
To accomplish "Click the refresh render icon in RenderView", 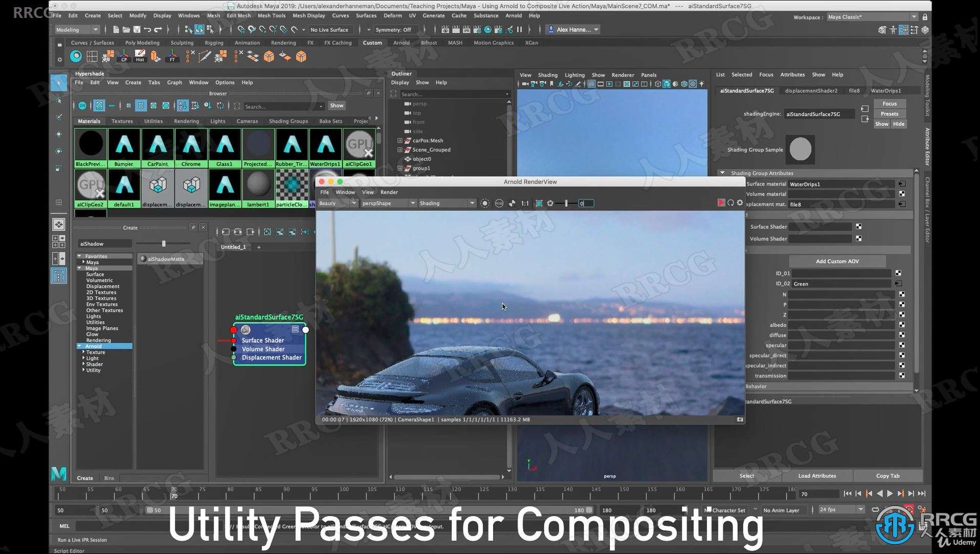I will [x=731, y=203].
